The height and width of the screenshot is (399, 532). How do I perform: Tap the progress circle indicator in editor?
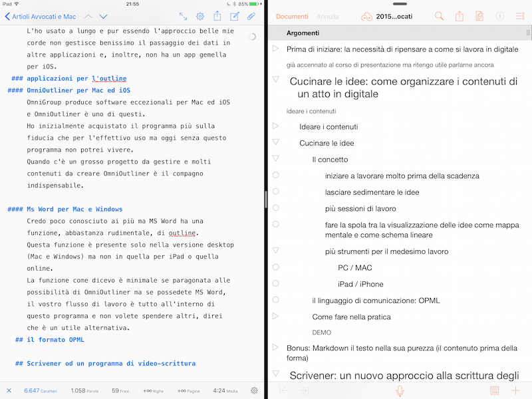click(x=252, y=37)
